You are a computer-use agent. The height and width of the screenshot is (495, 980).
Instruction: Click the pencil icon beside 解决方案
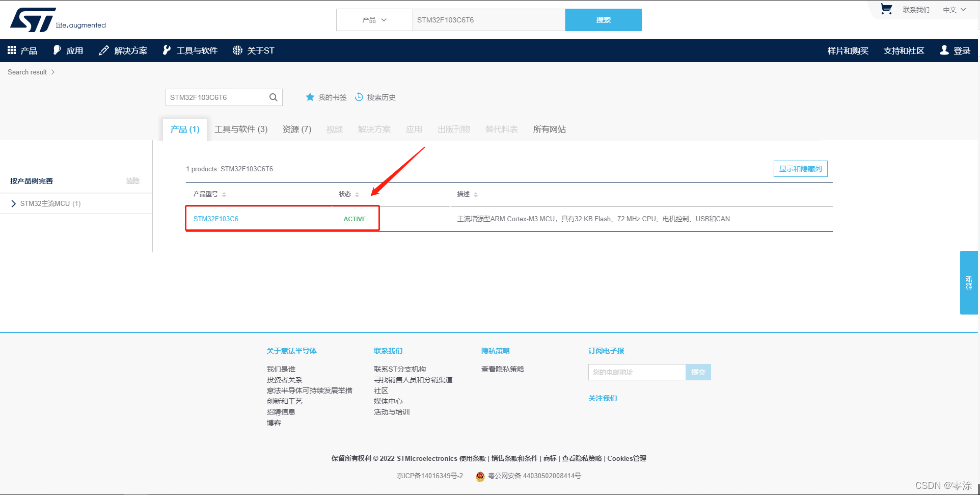click(x=104, y=50)
